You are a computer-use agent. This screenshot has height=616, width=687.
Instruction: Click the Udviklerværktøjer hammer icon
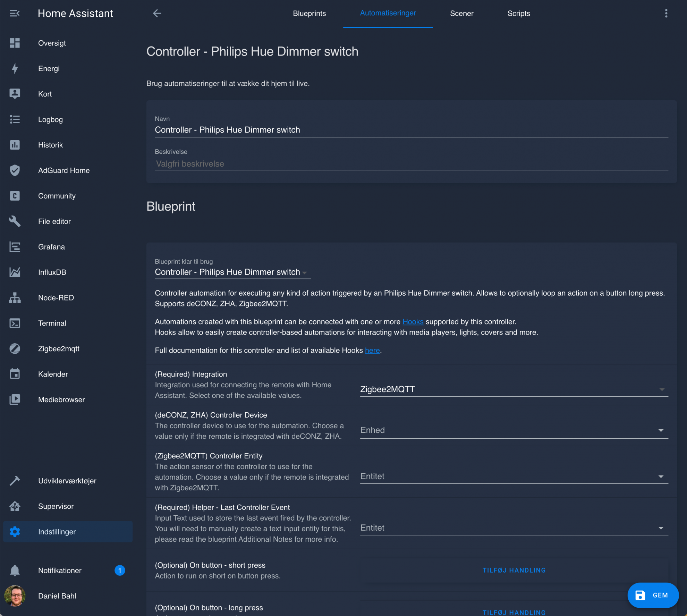coord(15,481)
